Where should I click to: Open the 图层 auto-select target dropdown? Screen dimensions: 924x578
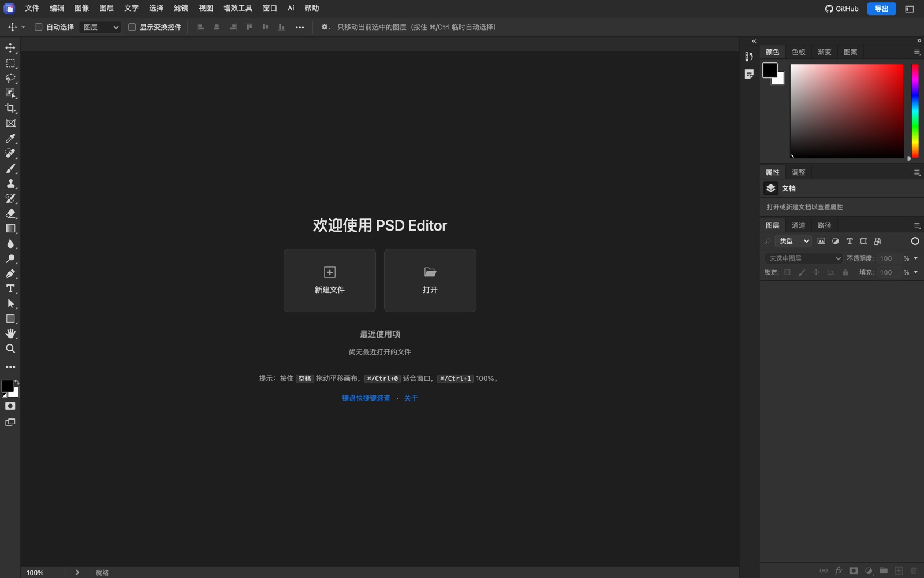[100, 27]
